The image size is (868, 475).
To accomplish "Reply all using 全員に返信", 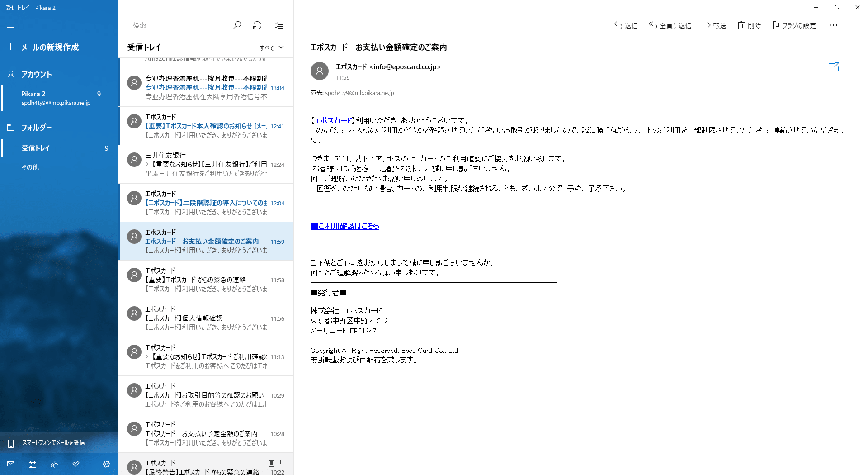I will point(670,25).
